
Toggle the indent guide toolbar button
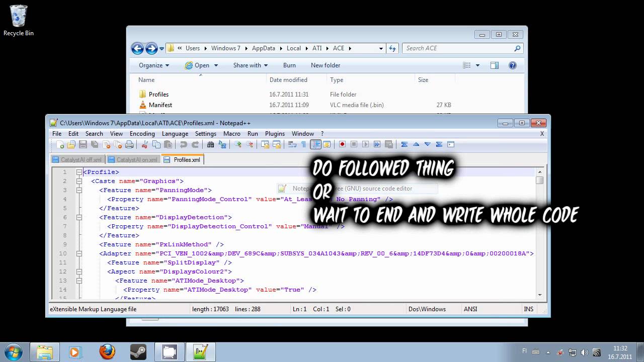click(x=315, y=144)
